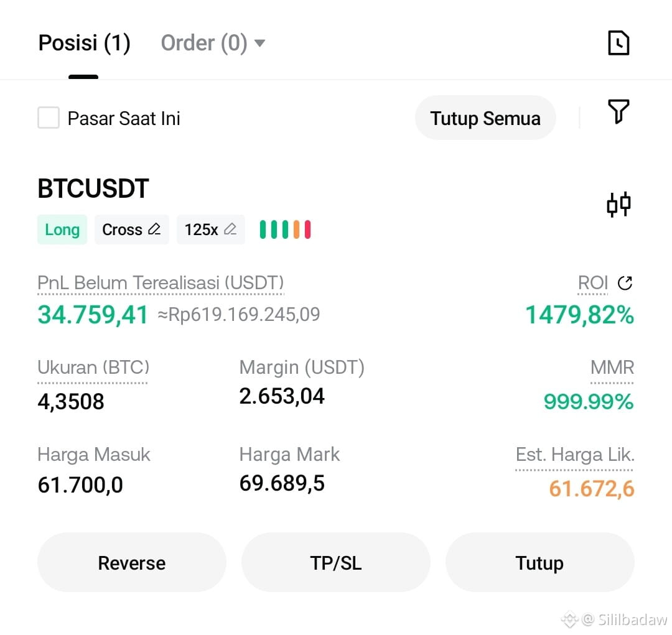This screenshot has width=672, height=635.
Task: Enable the Pasar Saat Ini checkbox
Action: (x=49, y=118)
